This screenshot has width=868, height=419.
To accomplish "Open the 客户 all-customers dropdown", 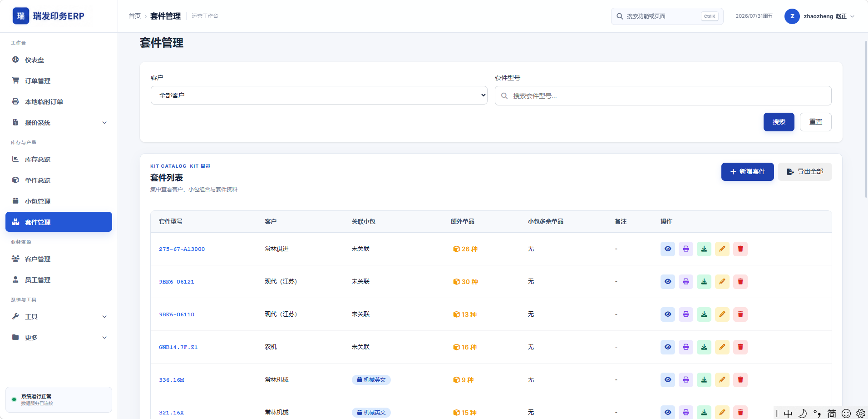I will tap(319, 95).
